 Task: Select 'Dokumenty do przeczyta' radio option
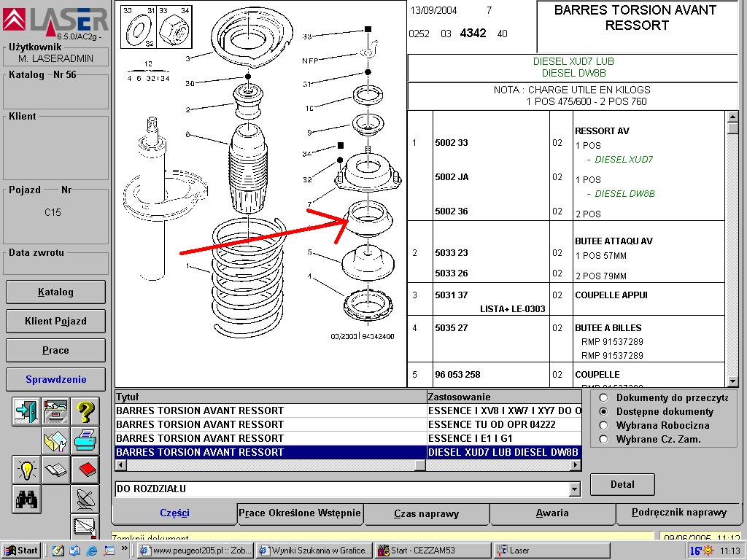click(x=603, y=397)
